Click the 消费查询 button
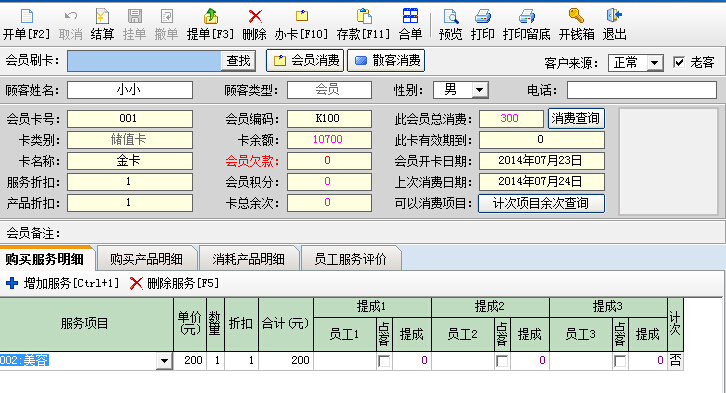 [x=576, y=119]
